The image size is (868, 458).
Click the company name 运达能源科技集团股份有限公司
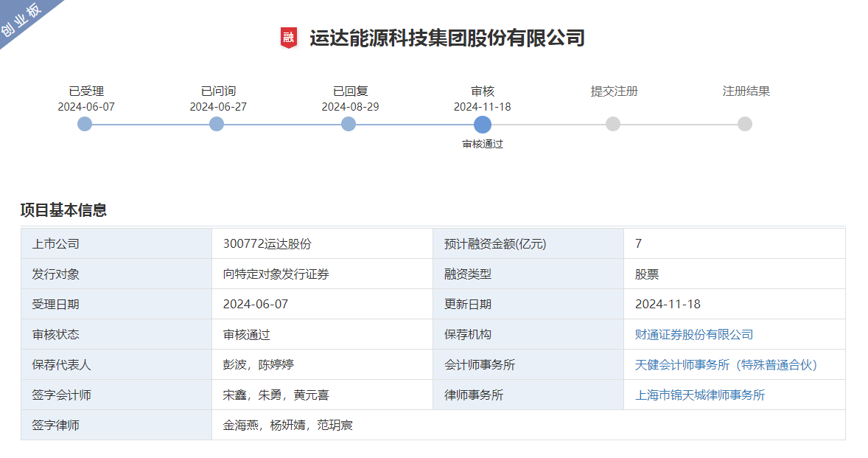[x=447, y=35]
